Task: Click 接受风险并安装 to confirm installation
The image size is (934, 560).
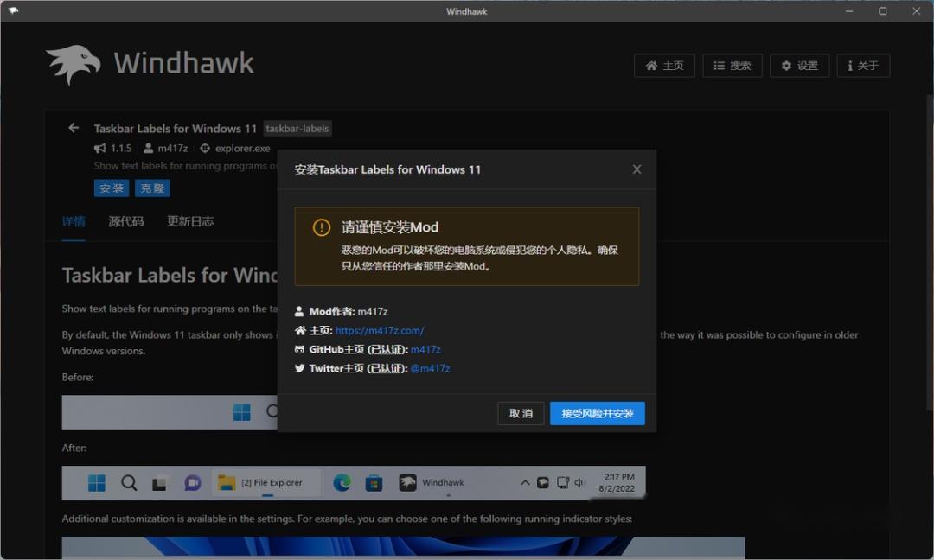Action: pyautogui.click(x=597, y=413)
